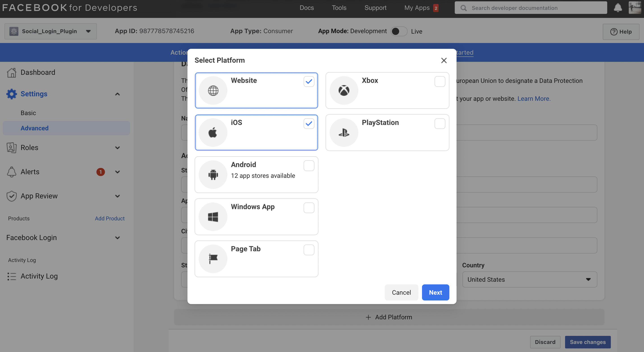Viewport: 644px width, 352px height.
Task: Click the search magnifier icon
Action: 464,8
